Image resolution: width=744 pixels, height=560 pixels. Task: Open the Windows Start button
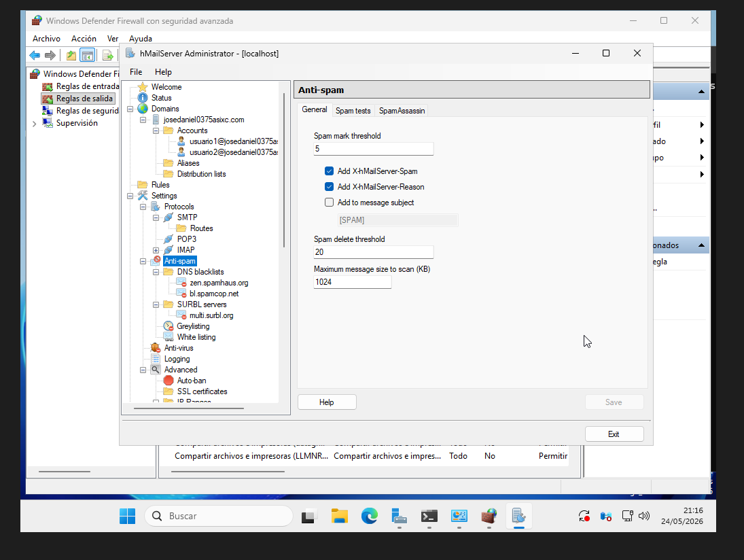[x=127, y=516]
